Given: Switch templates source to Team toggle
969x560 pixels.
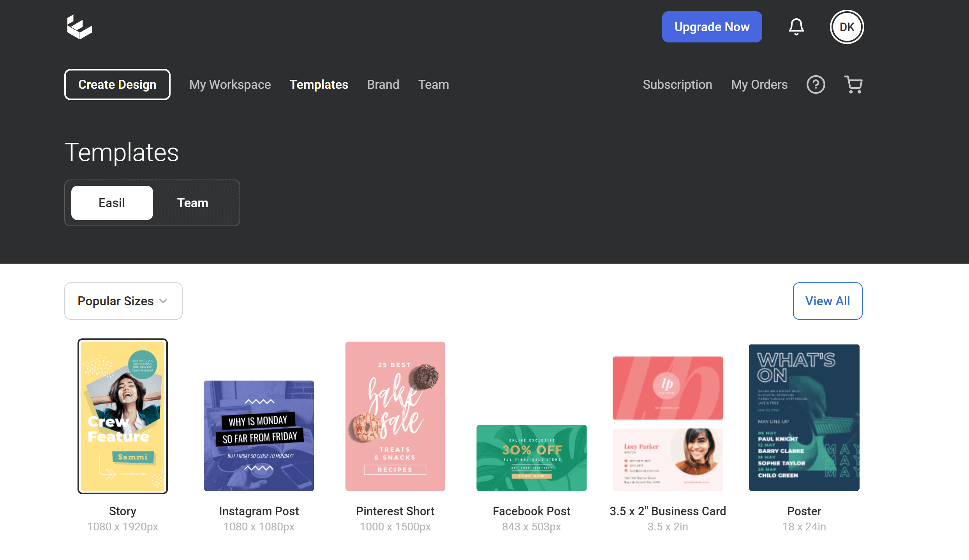Looking at the screenshot, I should (x=192, y=203).
